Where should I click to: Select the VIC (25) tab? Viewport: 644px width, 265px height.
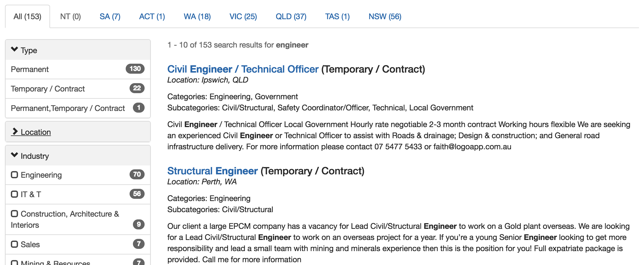tap(243, 17)
